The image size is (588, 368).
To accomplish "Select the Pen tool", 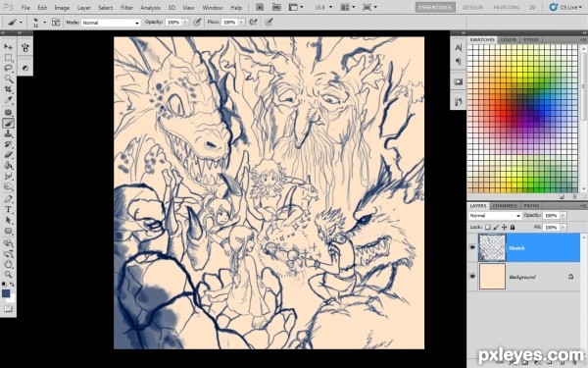I will tap(8, 198).
